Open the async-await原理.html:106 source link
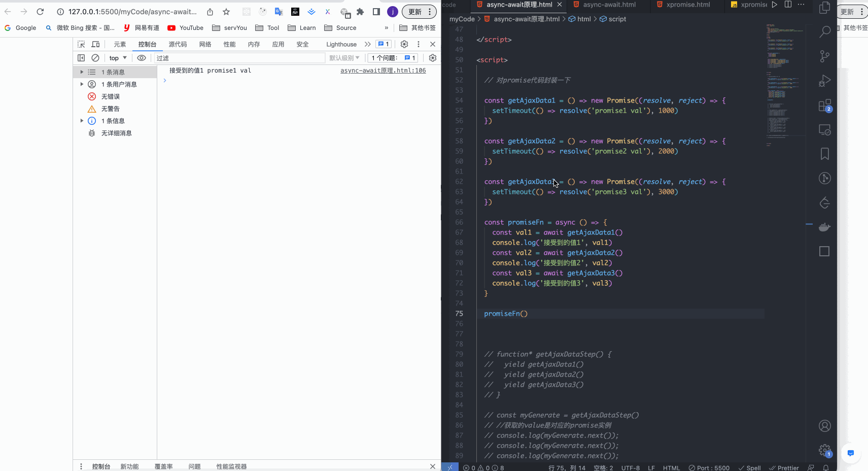Image resolution: width=868 pixels, height=471 pixels. tap(383, 71)
